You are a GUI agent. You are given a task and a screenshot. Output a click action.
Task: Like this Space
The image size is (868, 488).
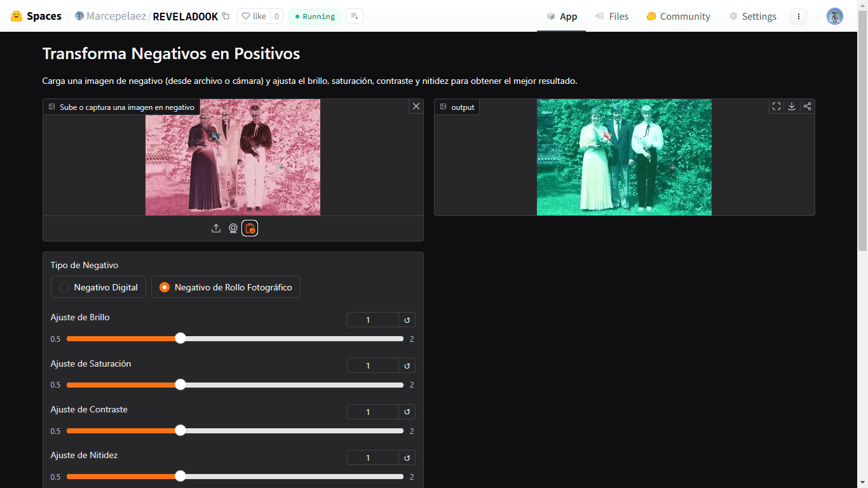pos(254,17)
